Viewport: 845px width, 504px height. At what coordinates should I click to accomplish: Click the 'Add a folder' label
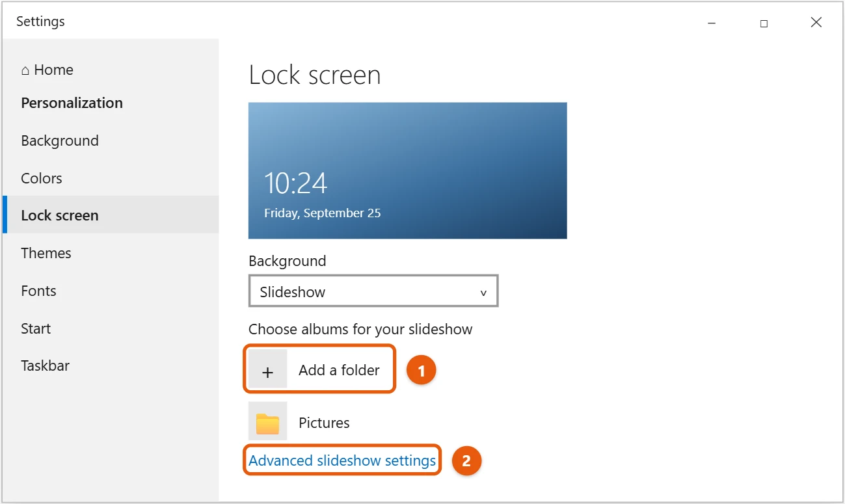click(339, 370)
